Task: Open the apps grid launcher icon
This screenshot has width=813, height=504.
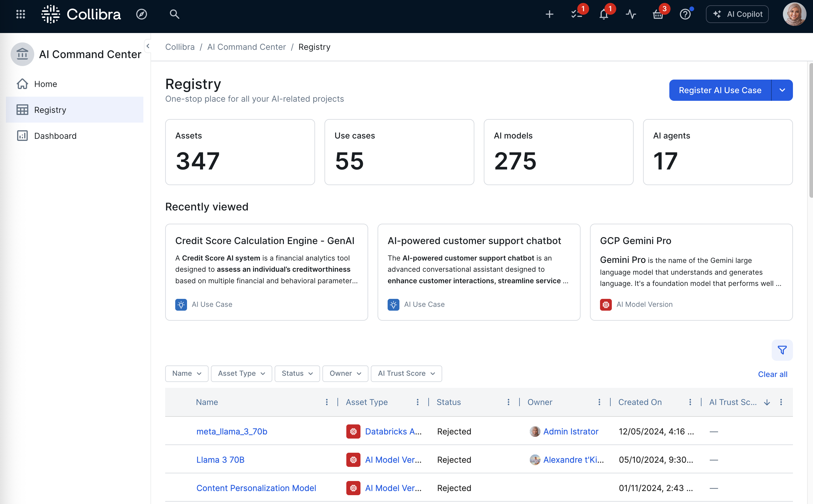Action: 21,14
